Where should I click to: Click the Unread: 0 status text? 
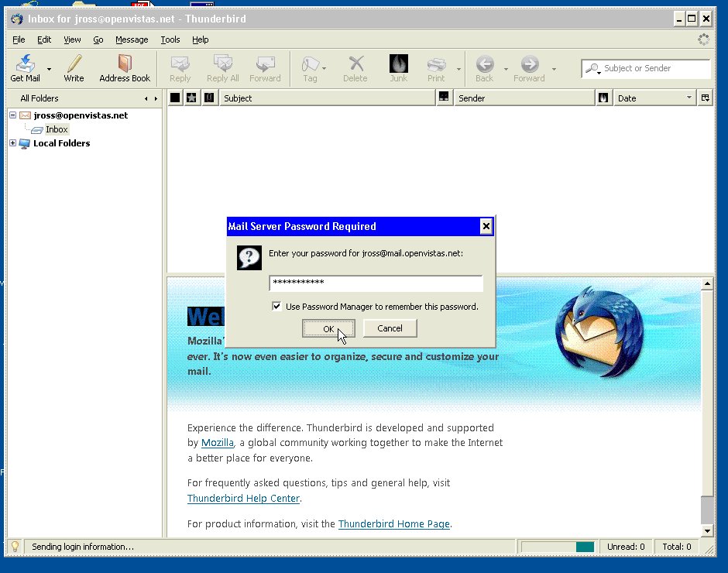click(x=626, y=547)
